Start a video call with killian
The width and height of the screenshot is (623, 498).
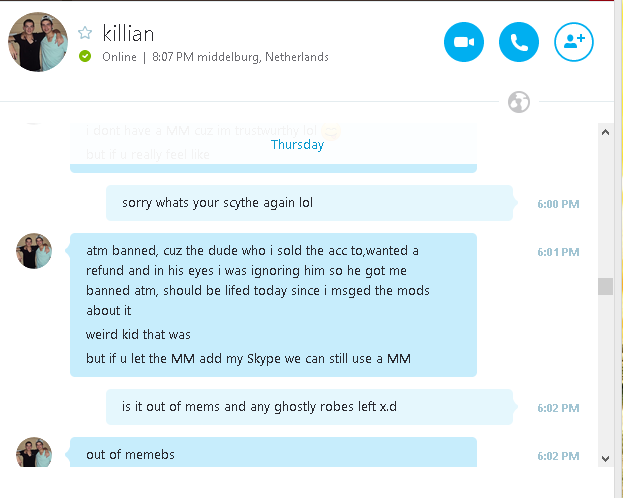point(464,42)
